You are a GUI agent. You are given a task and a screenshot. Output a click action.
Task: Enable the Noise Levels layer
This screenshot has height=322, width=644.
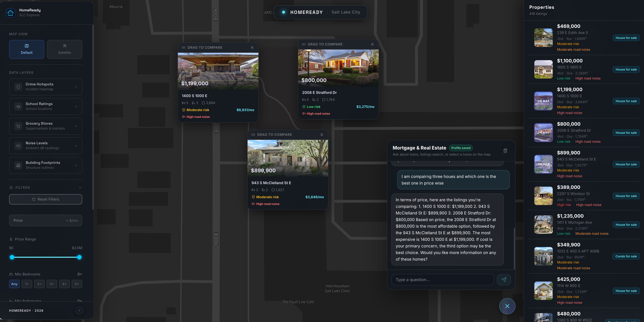click(x=45, y=145)
